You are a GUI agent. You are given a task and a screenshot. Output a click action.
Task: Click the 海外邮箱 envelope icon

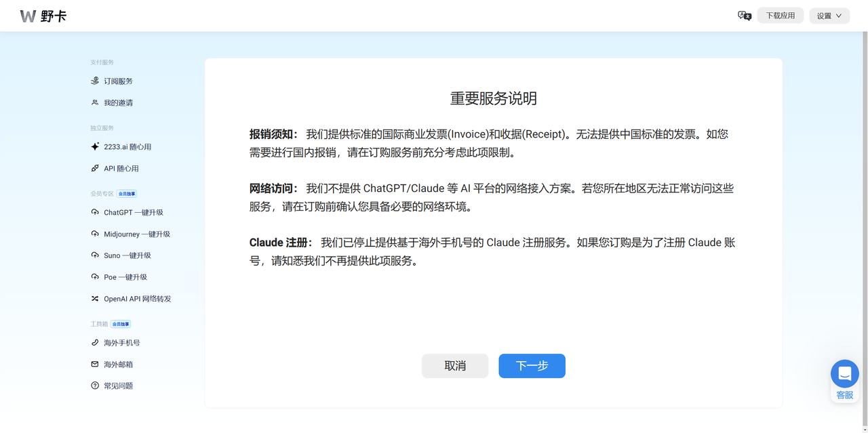point(95,364)
